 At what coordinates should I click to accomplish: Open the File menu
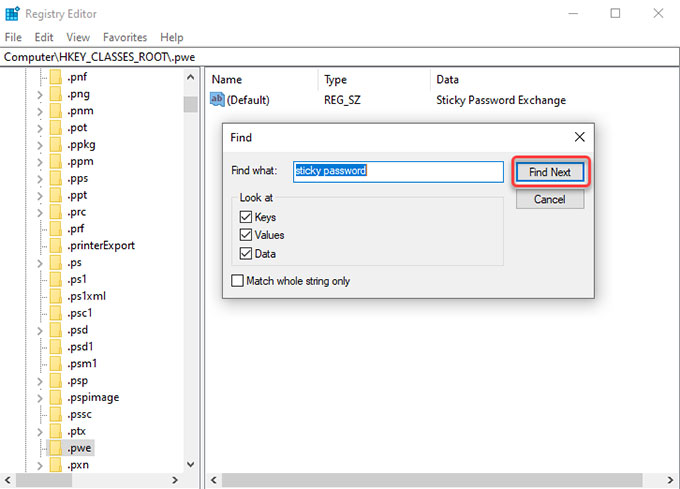13,37
